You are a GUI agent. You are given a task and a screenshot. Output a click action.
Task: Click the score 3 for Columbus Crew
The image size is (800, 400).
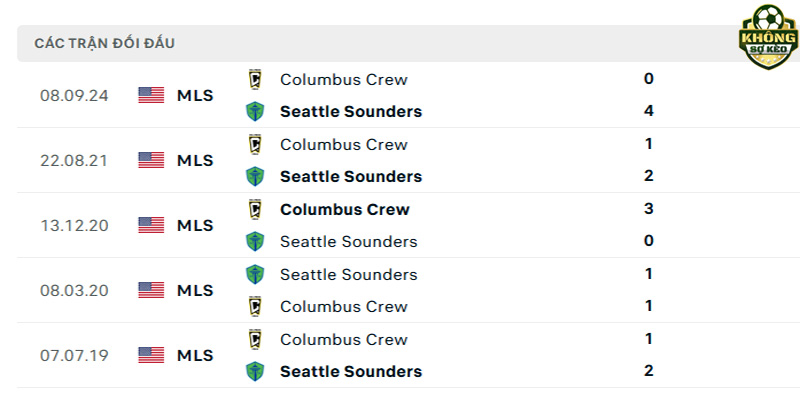[x=648, y=209]
